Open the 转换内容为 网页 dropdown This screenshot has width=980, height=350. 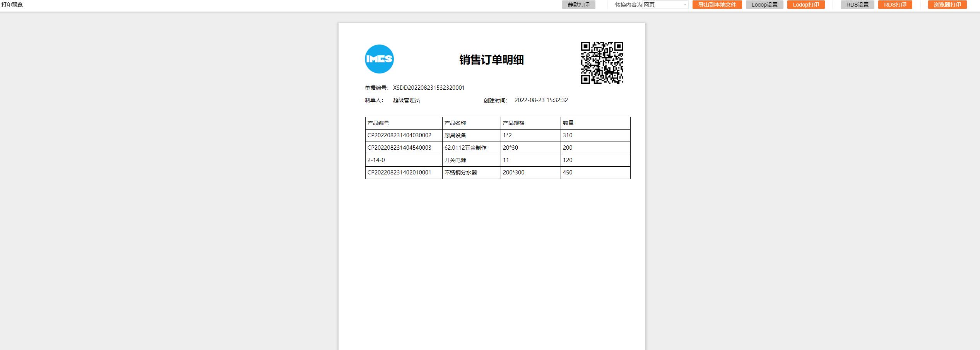click(665, 5)
